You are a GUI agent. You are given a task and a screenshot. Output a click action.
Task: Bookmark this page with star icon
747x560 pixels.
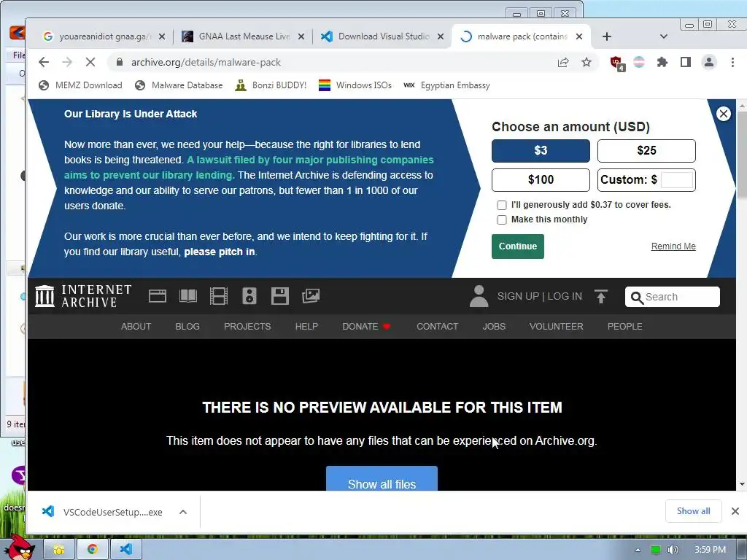coord(587,63)
